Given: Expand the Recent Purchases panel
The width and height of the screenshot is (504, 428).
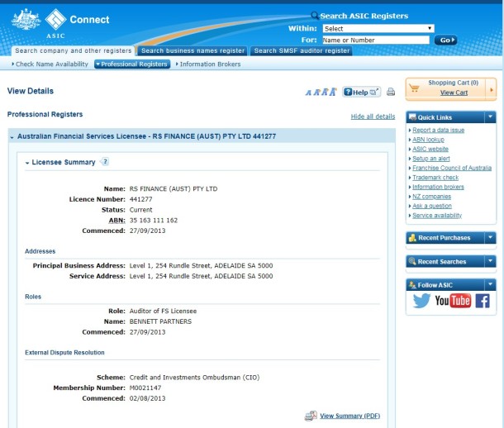Looking at the screenshot, I should (x=490, y=237).
